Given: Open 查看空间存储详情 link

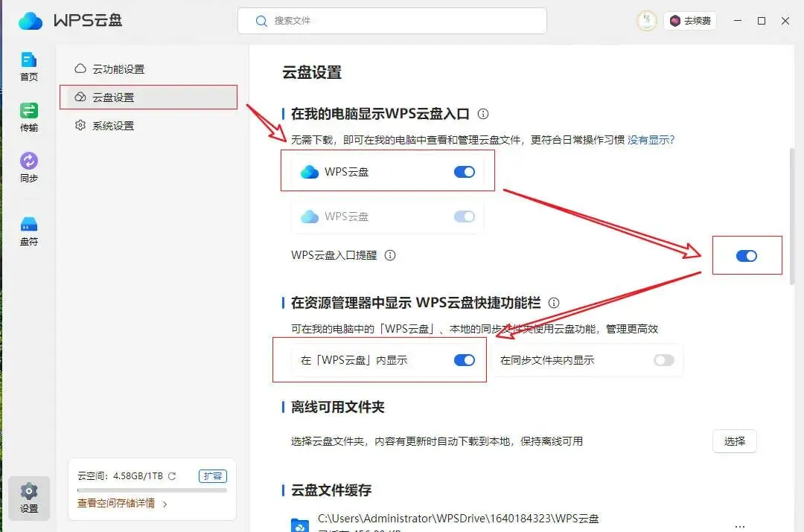Looking at the screenshot, I should point(116,503).
